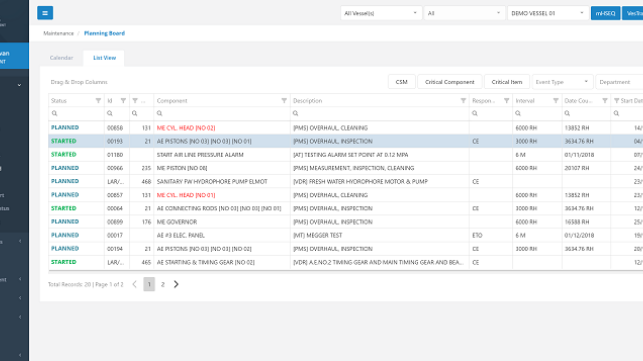Click the Description column filter icon
This screenshot has width=643, height=361.
[463, 101]
